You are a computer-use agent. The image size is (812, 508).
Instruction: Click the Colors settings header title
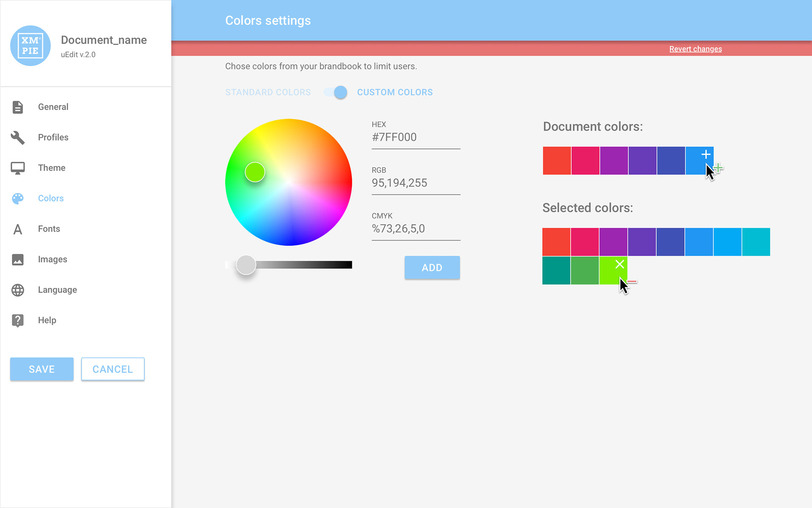(268, 21)
